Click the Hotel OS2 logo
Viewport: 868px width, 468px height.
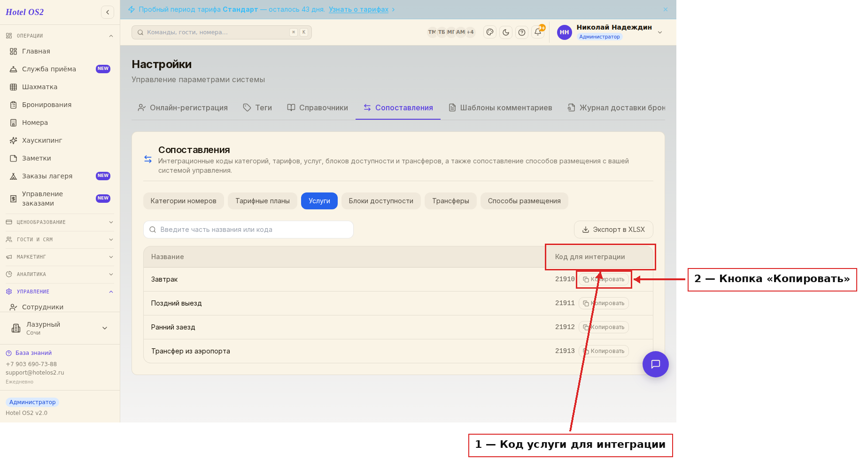click(x=24, y=12)
